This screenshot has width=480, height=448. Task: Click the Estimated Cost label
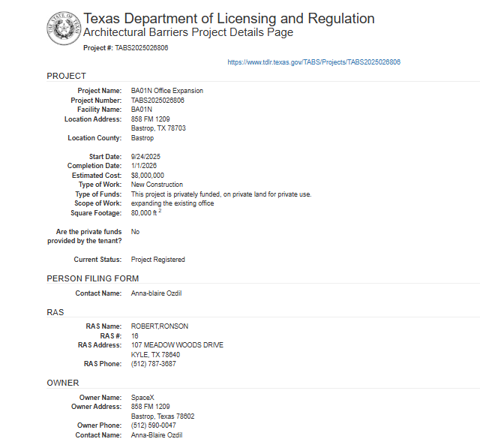(x=97, y=176)
